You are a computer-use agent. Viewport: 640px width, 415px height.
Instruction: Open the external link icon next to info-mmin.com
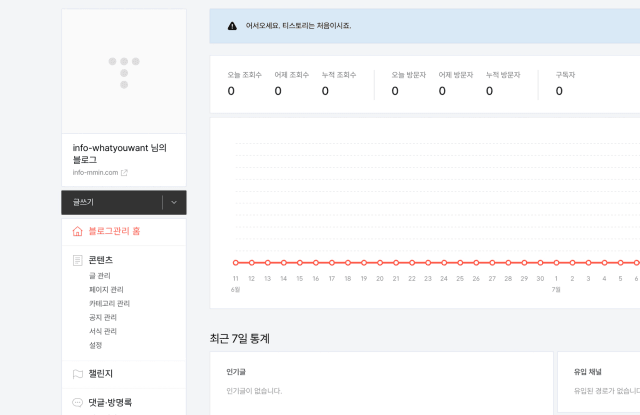pos(124,173)
